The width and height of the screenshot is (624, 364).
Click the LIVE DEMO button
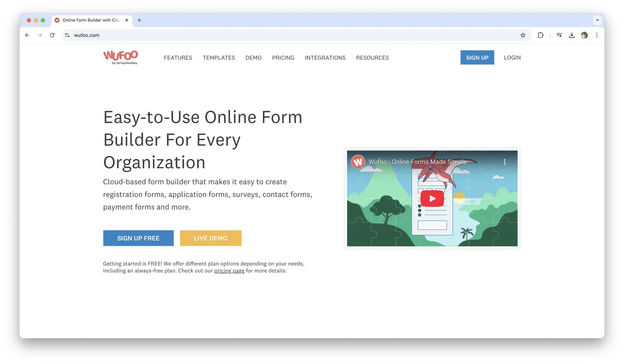(x=210, y=238)
